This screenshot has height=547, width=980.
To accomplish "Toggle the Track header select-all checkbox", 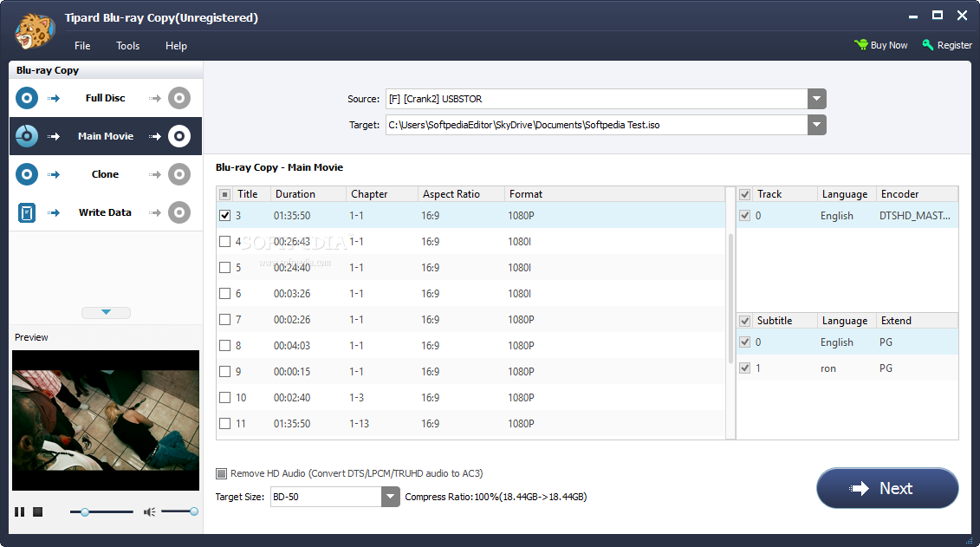I will click(745, 194).
